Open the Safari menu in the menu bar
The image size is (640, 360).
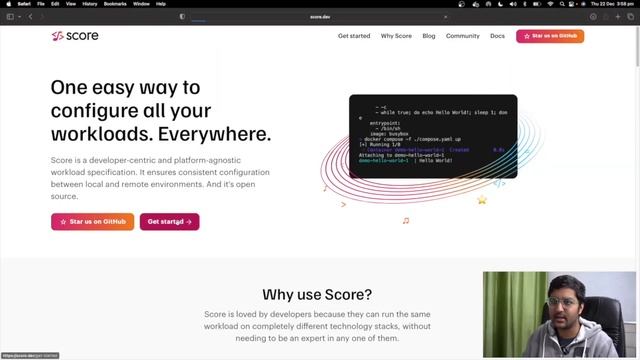point(24,4)
